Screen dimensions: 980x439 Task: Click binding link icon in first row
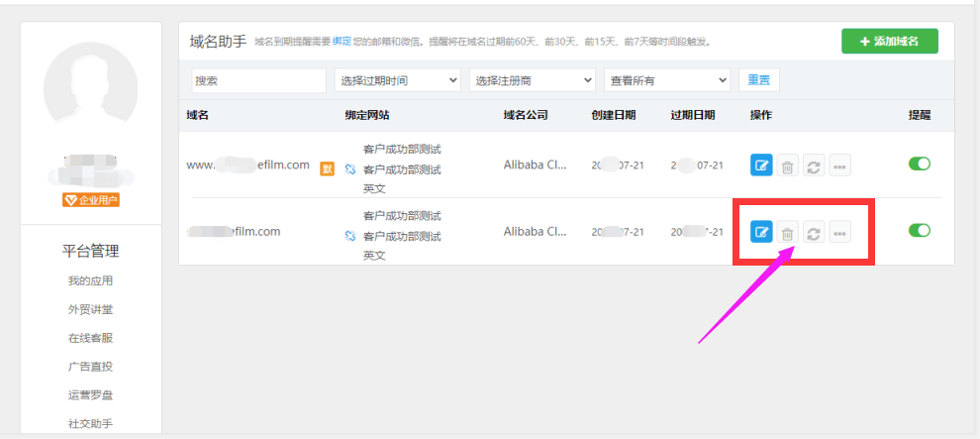pos(349,169)
